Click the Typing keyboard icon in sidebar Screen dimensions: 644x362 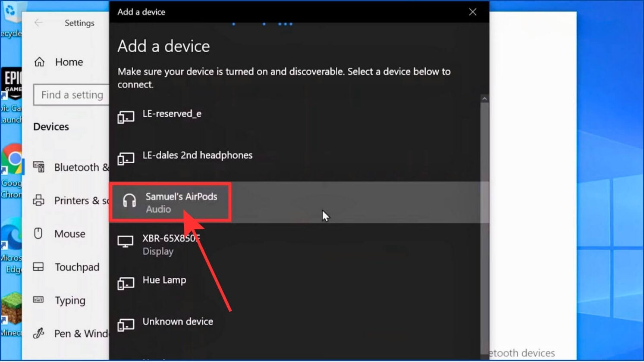click(x=38, y=300)
